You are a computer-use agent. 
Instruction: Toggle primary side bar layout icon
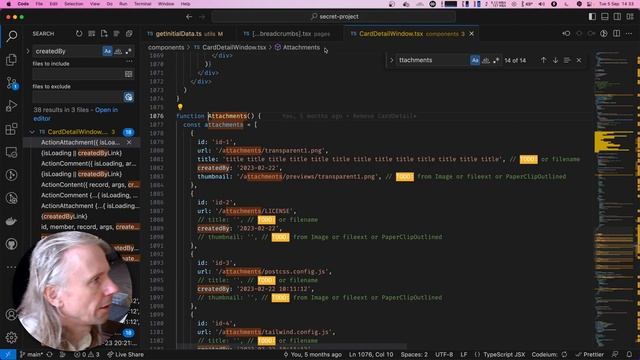point(592,17)
